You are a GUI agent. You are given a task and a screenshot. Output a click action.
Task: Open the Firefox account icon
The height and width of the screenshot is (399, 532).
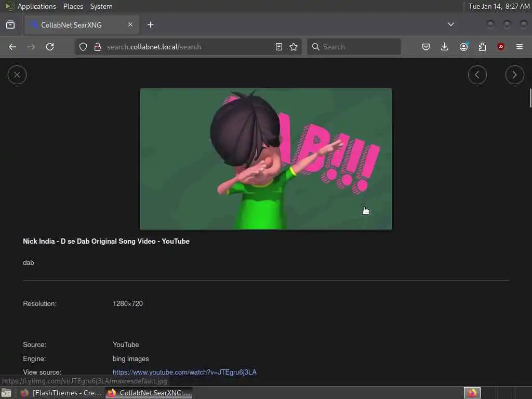pos(463,47)
